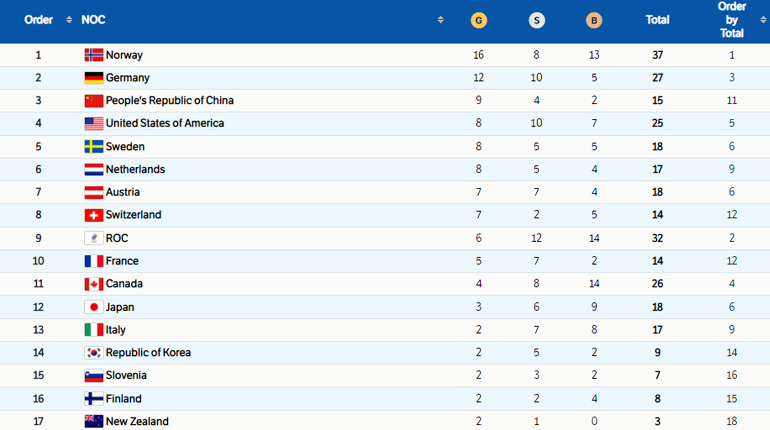
Task: Click the Norway flag icon
Action: pyautogui.click(x=94, y=55)
